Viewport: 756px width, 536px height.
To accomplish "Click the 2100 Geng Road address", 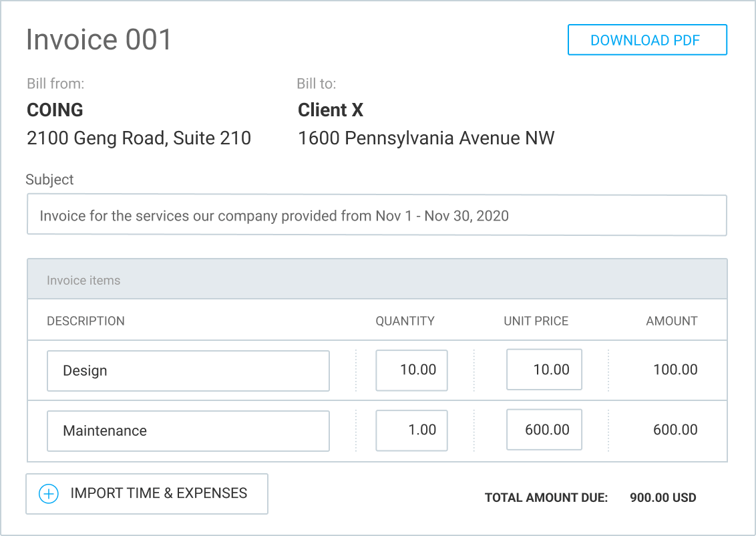I will [139, 138].
